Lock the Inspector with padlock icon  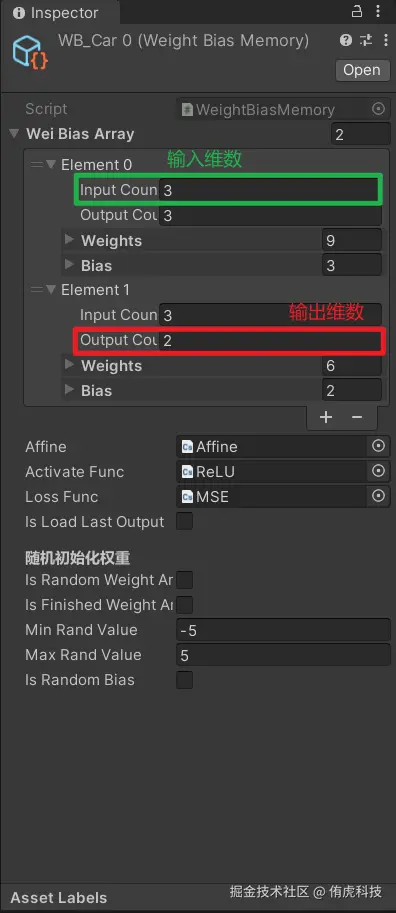coord(358,11)
